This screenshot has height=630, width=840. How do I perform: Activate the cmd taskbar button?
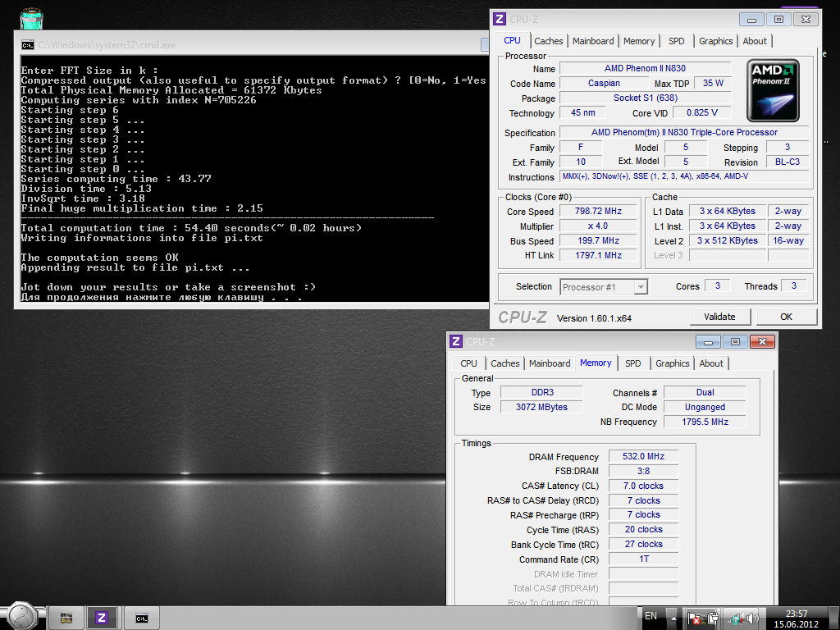coord(141,619)
